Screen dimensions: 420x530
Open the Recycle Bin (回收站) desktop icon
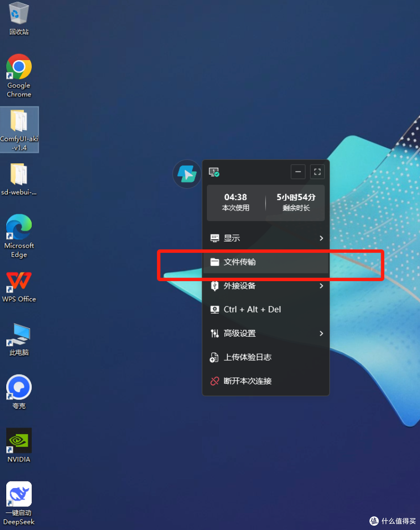[19, 18]
